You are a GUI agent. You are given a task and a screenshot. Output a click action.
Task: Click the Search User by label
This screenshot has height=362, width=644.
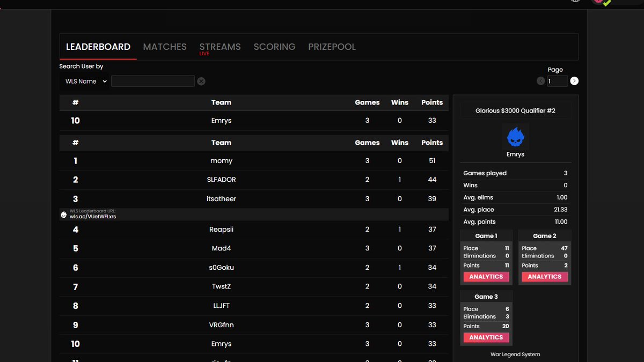point(81,67)
